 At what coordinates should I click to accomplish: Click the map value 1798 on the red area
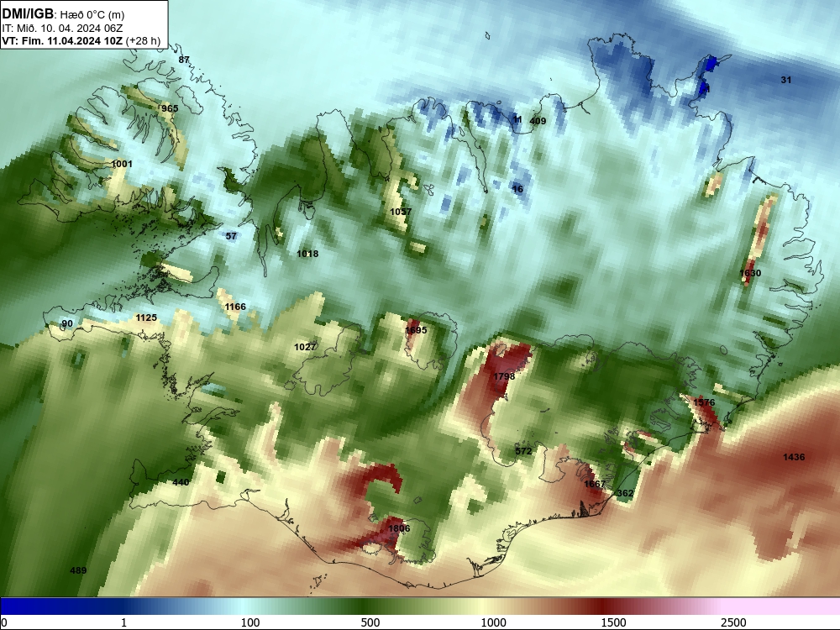pos(504,376)
